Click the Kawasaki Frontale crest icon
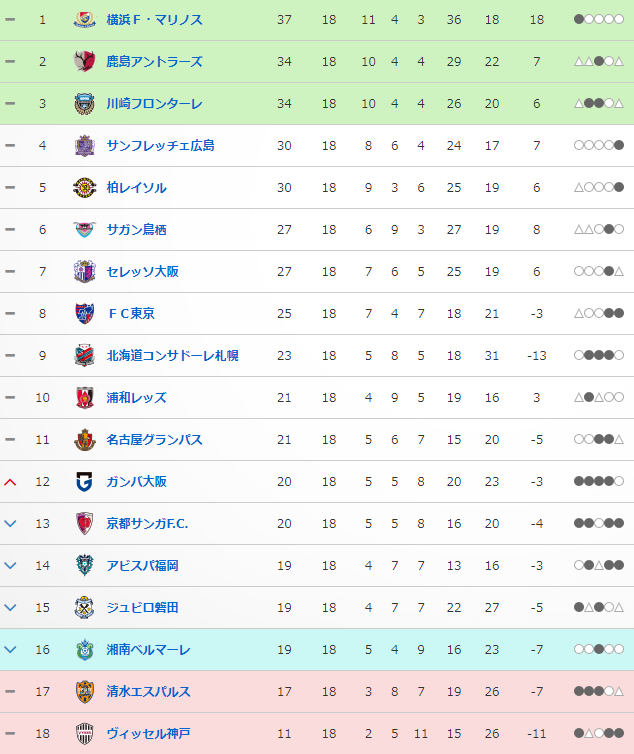The height and width of the screenshot is (754, 634). point(84,103)
